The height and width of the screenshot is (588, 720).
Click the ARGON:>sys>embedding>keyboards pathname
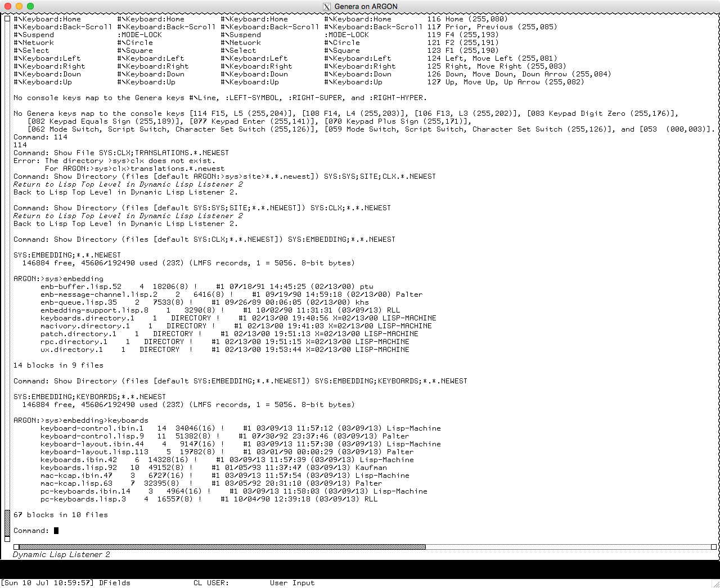[81, 420]
